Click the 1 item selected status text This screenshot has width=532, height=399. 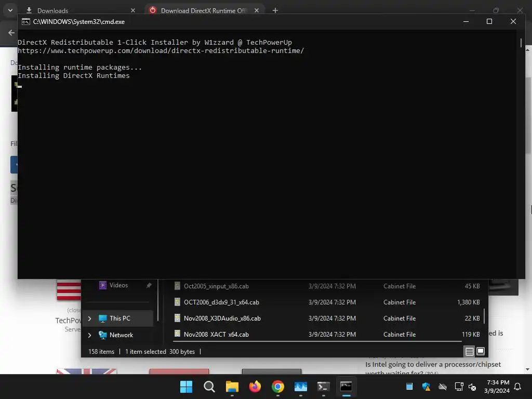point(145,352)
